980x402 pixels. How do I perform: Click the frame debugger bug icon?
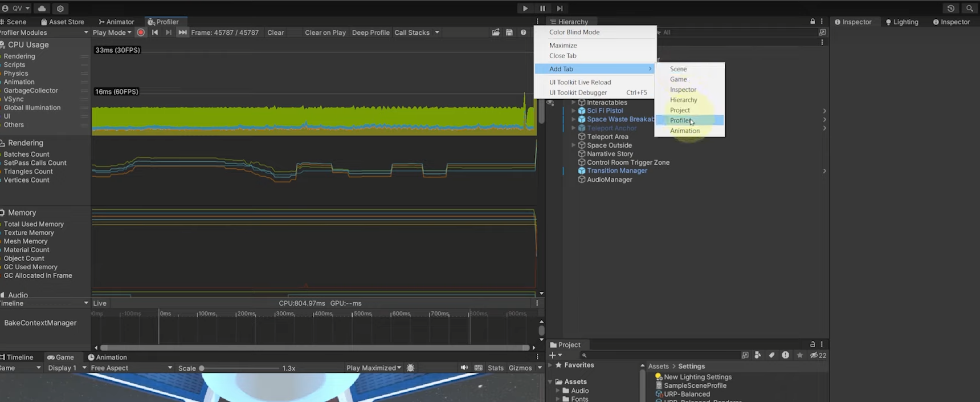[410, 368]
